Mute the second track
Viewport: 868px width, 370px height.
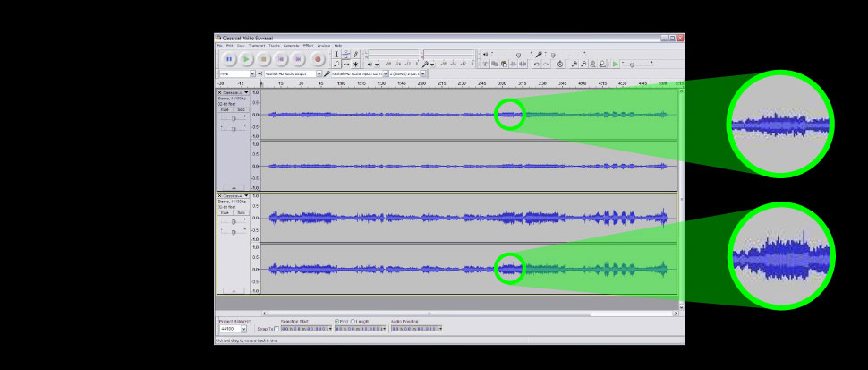(225, 212)
